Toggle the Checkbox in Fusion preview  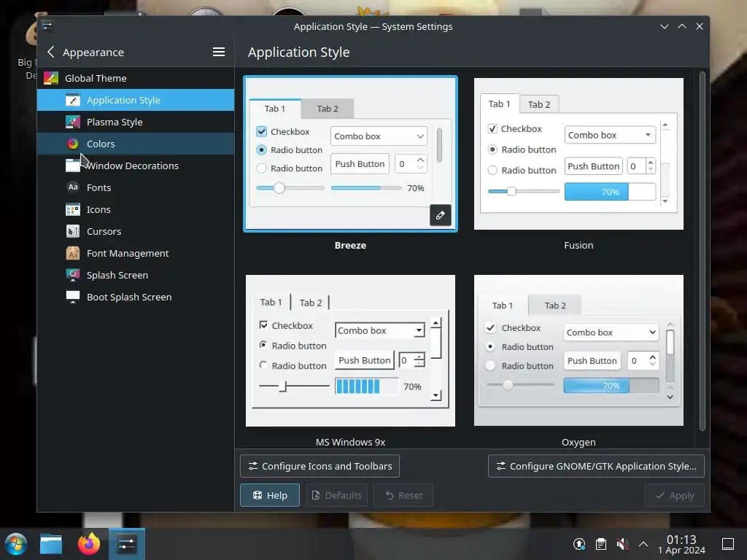click(x=492, y=128)
